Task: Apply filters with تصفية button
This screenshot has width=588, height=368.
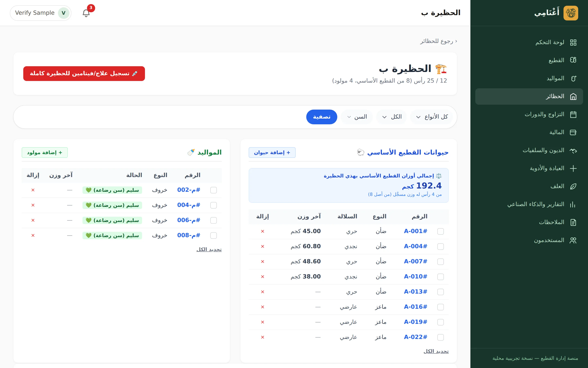Action: click(x=321, y=117)
